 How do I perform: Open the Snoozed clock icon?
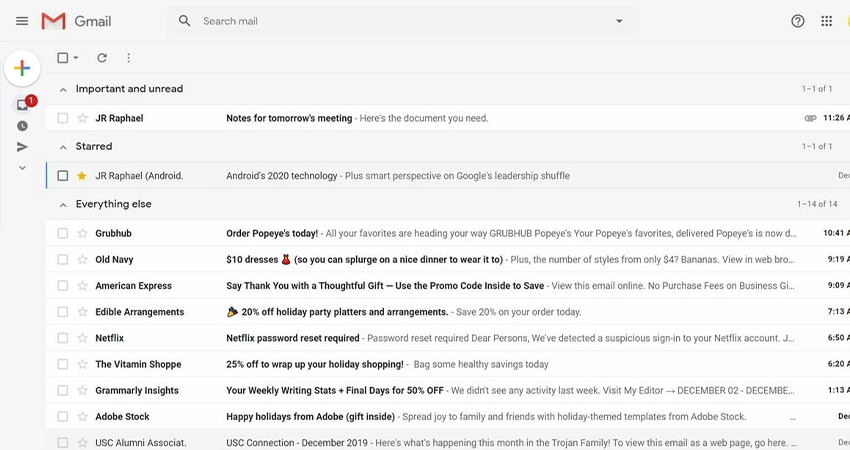22,126
